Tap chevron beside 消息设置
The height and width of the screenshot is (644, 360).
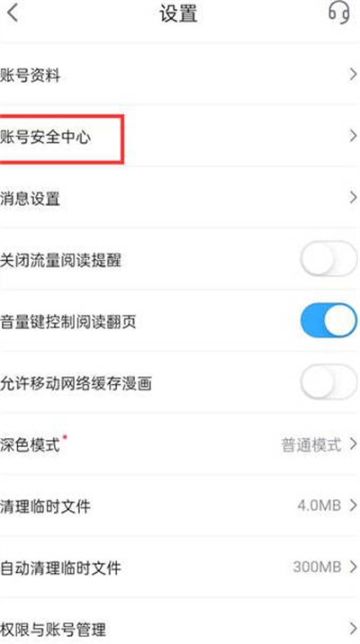click(353, 198)
